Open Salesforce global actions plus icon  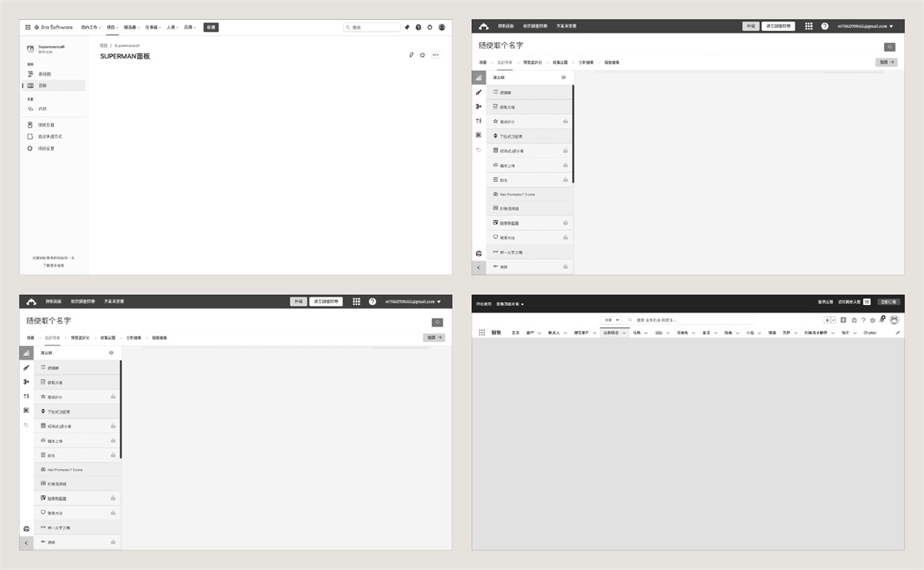[x=843, y=320]
